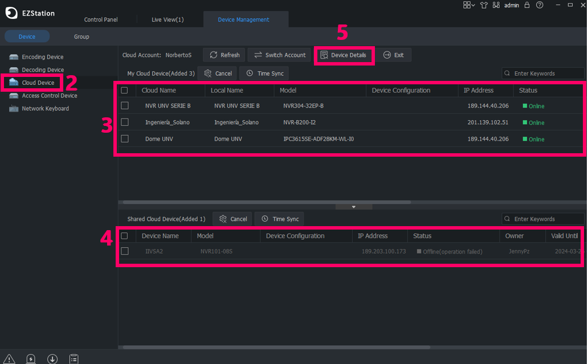This screenshot has height=364, width=588.
Task: Click the Local Name column header
Action: tap(227, 91)
